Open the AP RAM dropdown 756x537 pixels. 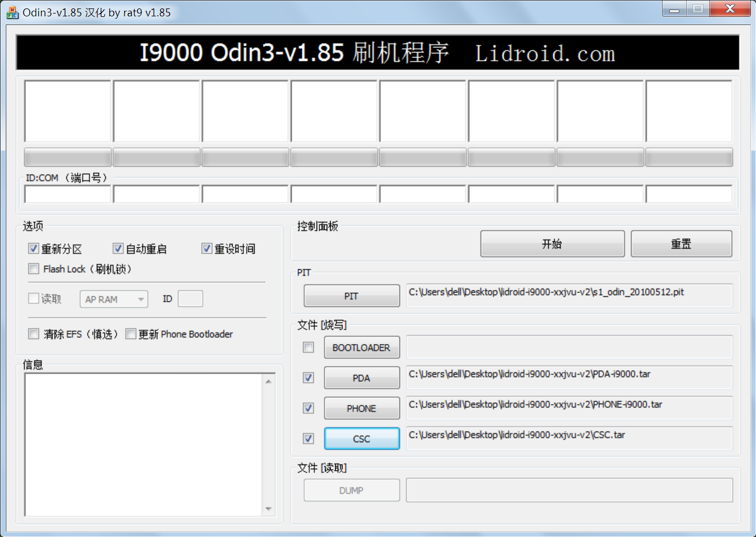pos(114,299)
